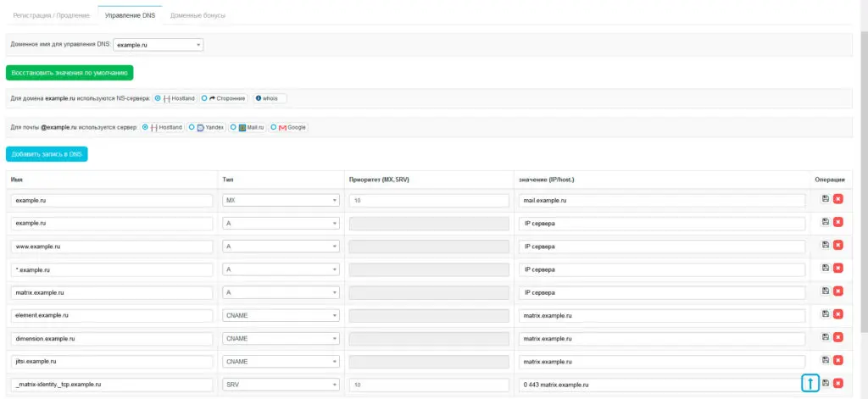Image resolution: width=868 pixels, height=399 pixels.
Task: Delete the _matrix-identity SRV record
Action: [838, 384]
